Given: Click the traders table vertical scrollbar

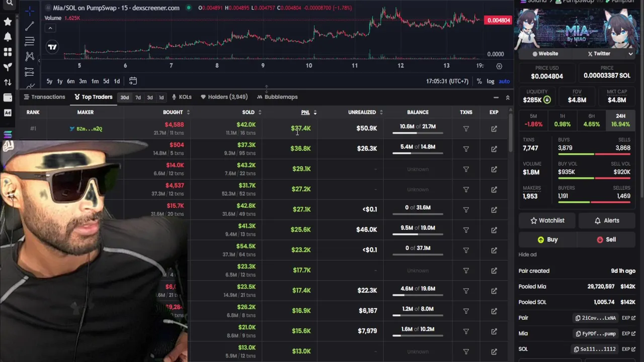Looking at the screenshot, I should [x=510, y=133].
